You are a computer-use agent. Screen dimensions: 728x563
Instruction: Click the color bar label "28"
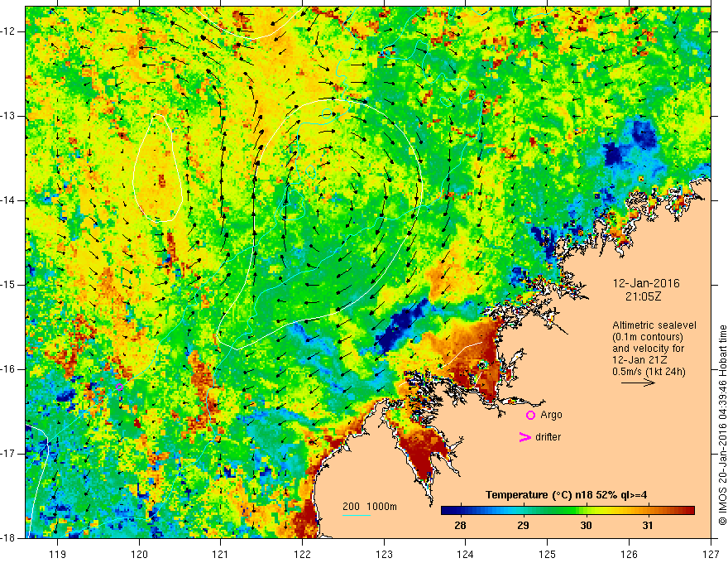point(460,526)
